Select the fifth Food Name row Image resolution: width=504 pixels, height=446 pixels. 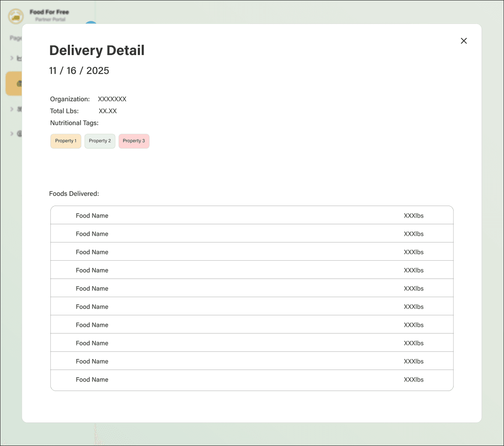[92, 288]
